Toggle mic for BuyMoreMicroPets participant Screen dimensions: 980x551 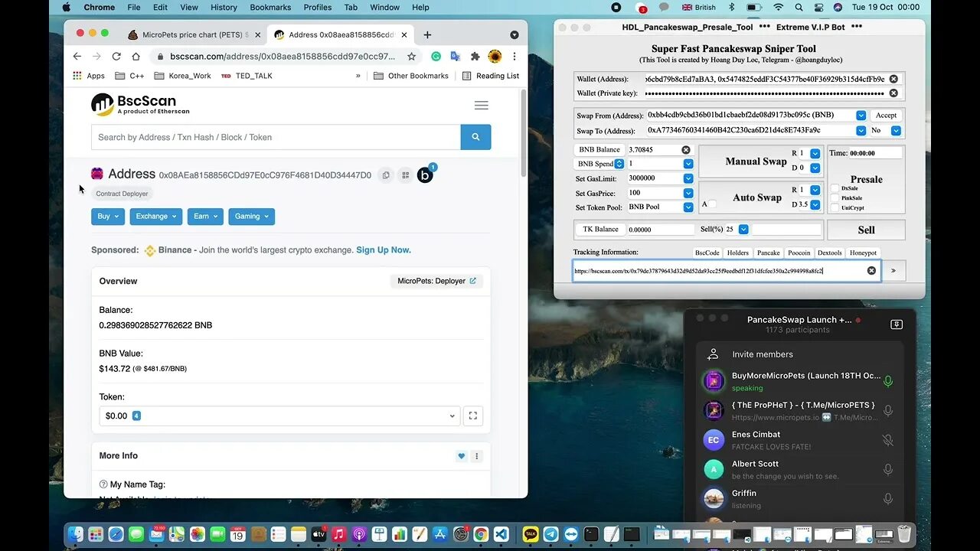[888, 381]
